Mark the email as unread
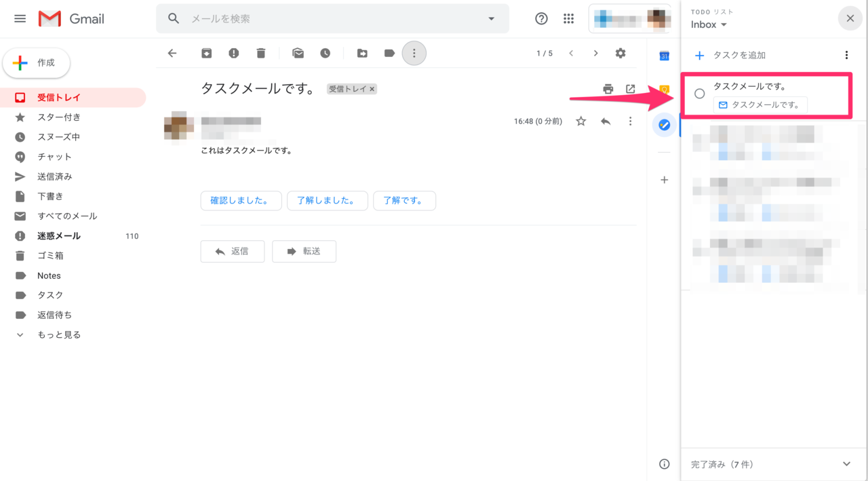This screenshot has height=481, width=868. tap(298, 53)
